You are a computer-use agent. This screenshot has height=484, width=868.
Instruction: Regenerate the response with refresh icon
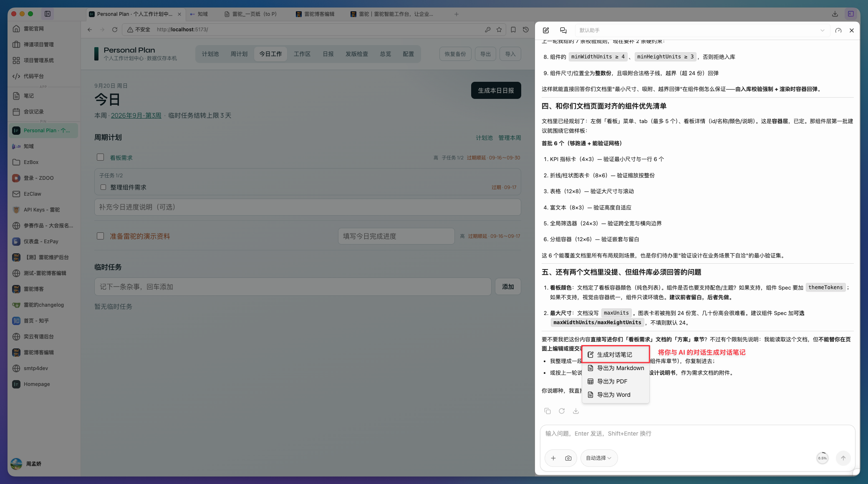click(562, 411)
